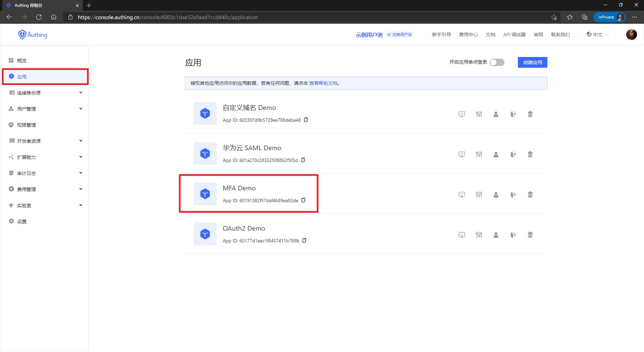Click the OAuth2 Demo app thumbnail icon
This screenshot has width=644, height=352.
(205, 234)
